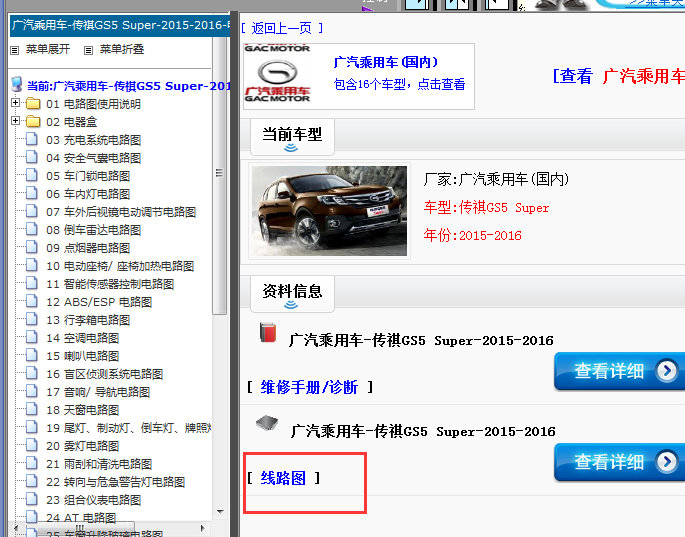Click document icon beside 03 充电系统电路图
Image resolution: width=685 pixels, height=537 pixels.
click(x=31, y=139)
